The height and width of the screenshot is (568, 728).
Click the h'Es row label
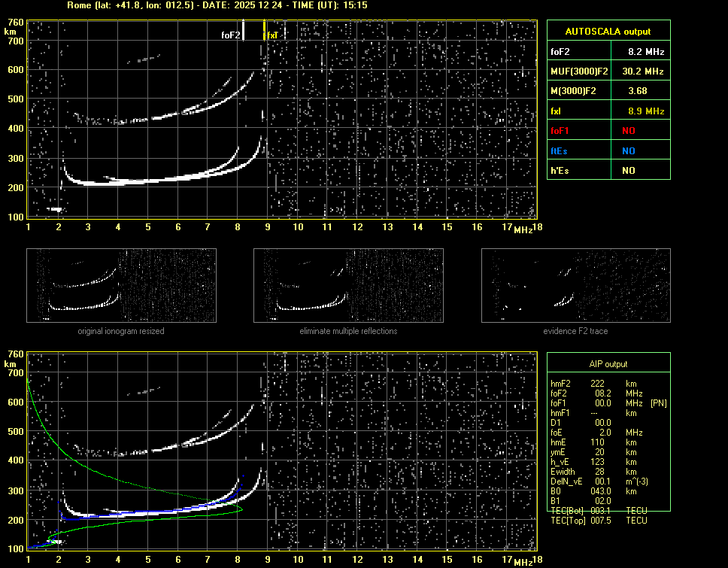559,171
